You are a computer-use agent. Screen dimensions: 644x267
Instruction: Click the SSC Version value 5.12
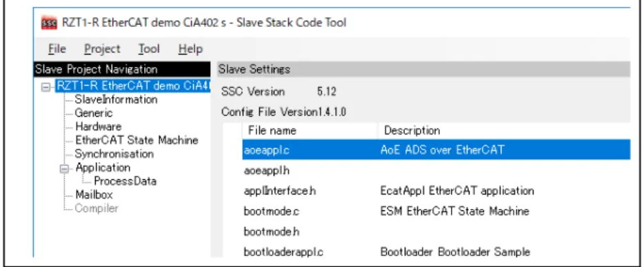[327, 91]
